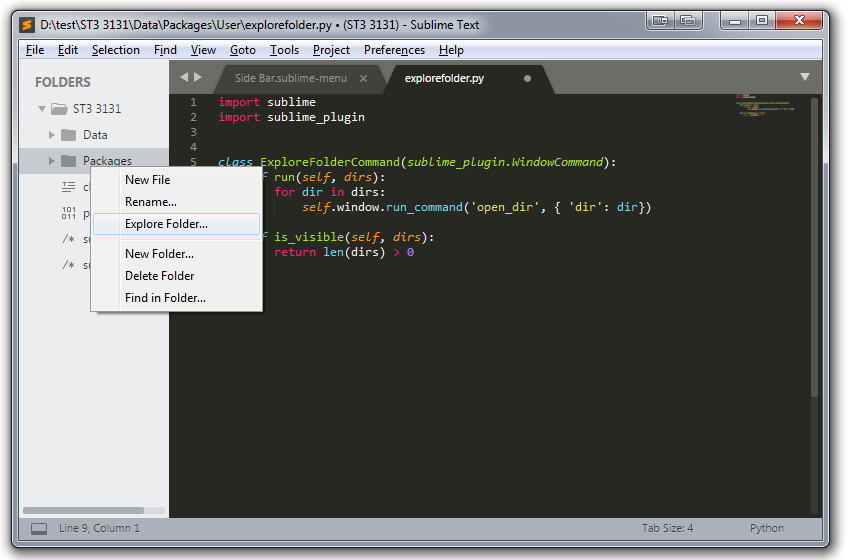Select Explore Folder... context menu entry
This screenshot has height=560, width=849.
pos(177,224)
